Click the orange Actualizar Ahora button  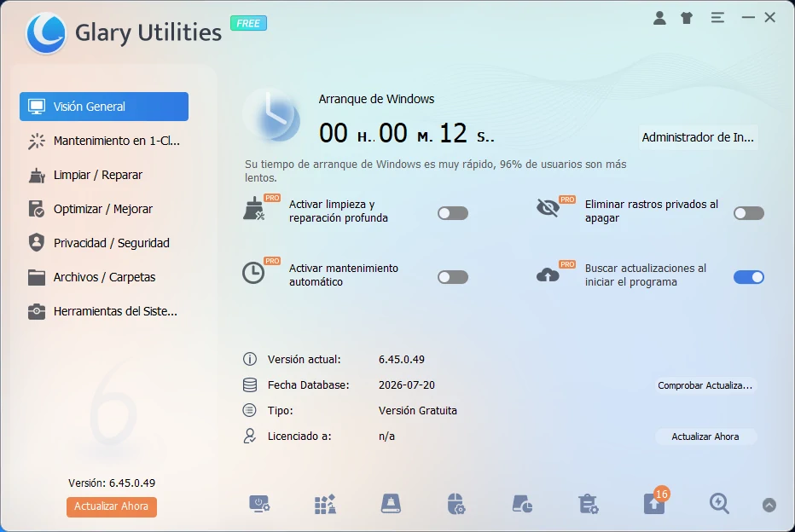pos(112,506)
